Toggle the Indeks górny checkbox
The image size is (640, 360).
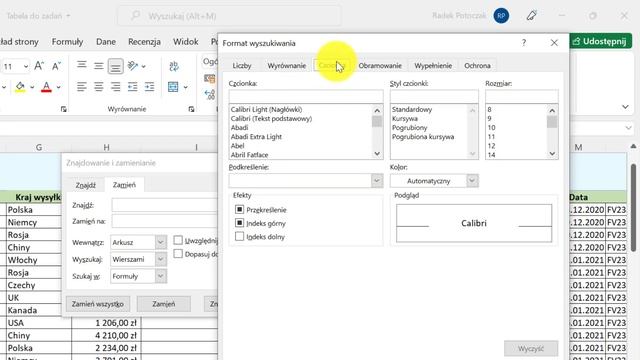(240, 223)
